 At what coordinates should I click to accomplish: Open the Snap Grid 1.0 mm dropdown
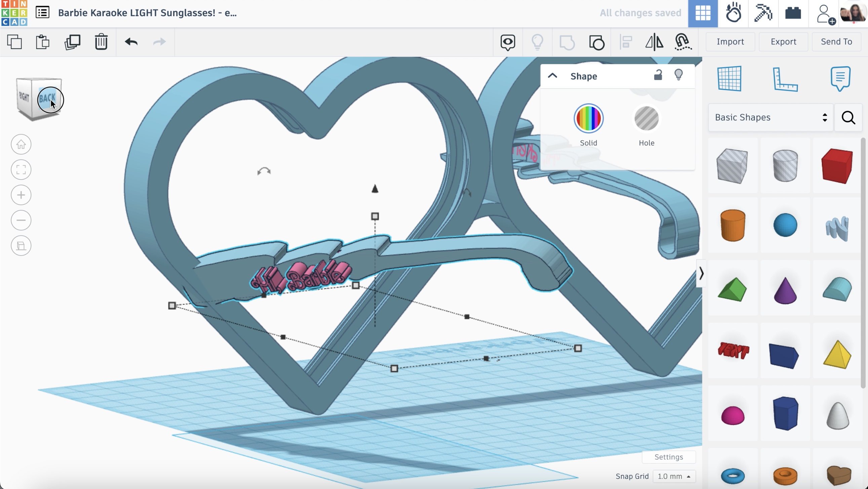(674, 476)
